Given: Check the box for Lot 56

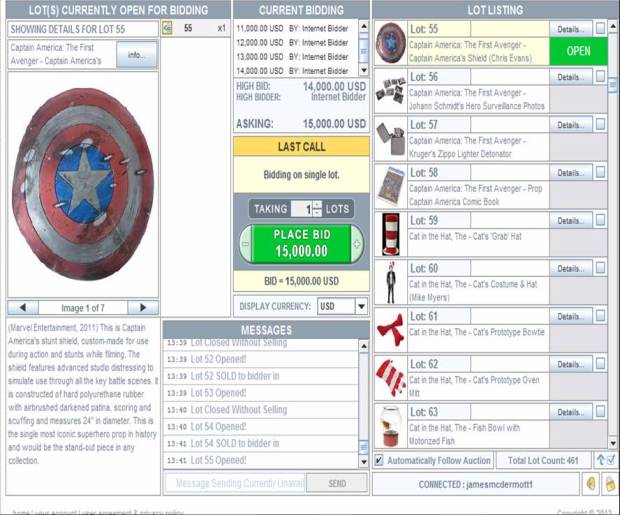Looking at the screenshot, I should click(x=600, y=77).
